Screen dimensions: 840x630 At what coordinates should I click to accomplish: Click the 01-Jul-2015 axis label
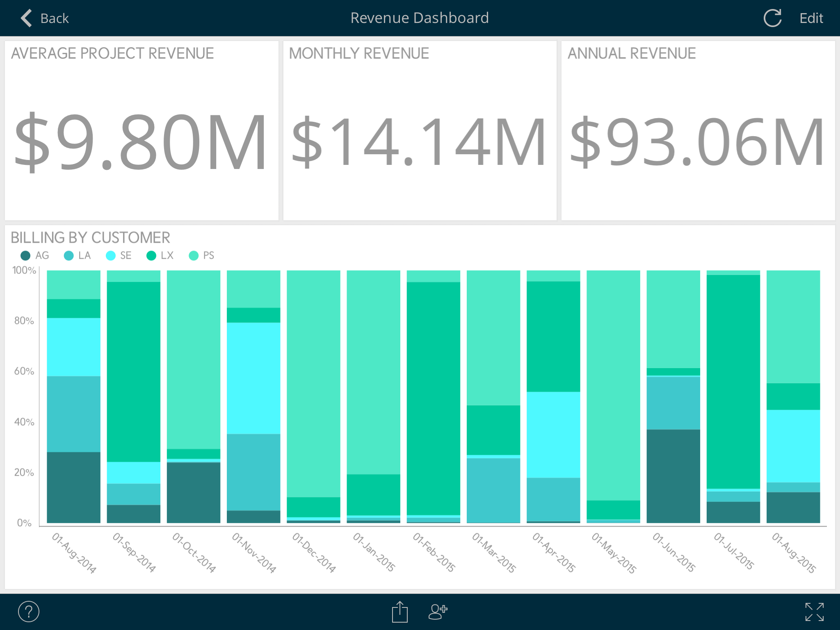[733, 552]
